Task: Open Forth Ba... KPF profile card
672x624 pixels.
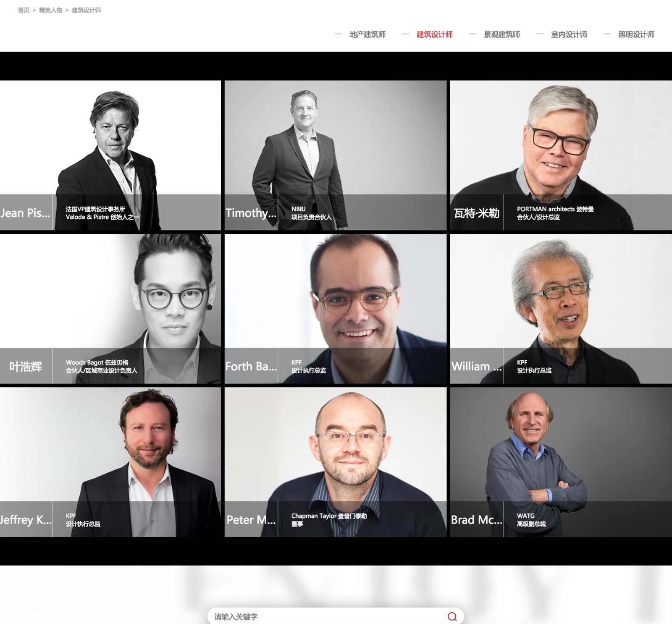Action: tap(336, 309)
